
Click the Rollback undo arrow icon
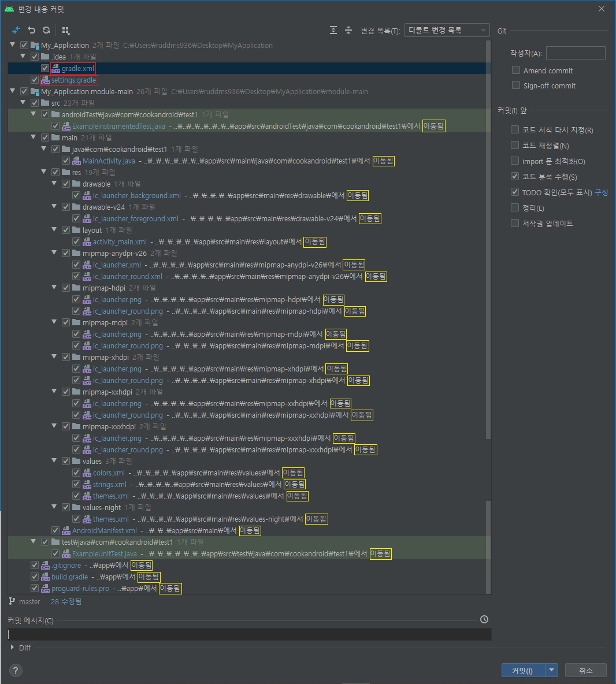click(x=32, y=30)
